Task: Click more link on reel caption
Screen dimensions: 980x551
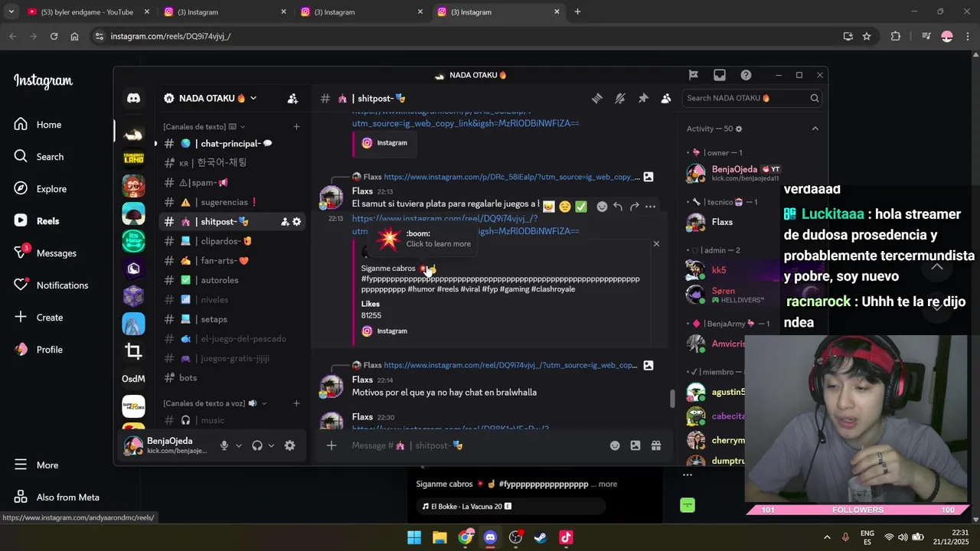Action: tap(607, 484)
